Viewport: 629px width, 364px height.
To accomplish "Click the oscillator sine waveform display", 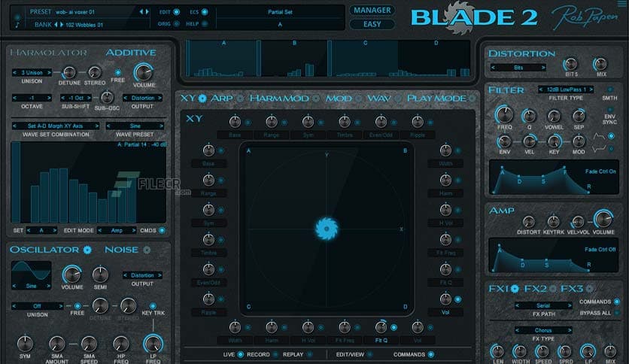I will (x=32, y=271).
